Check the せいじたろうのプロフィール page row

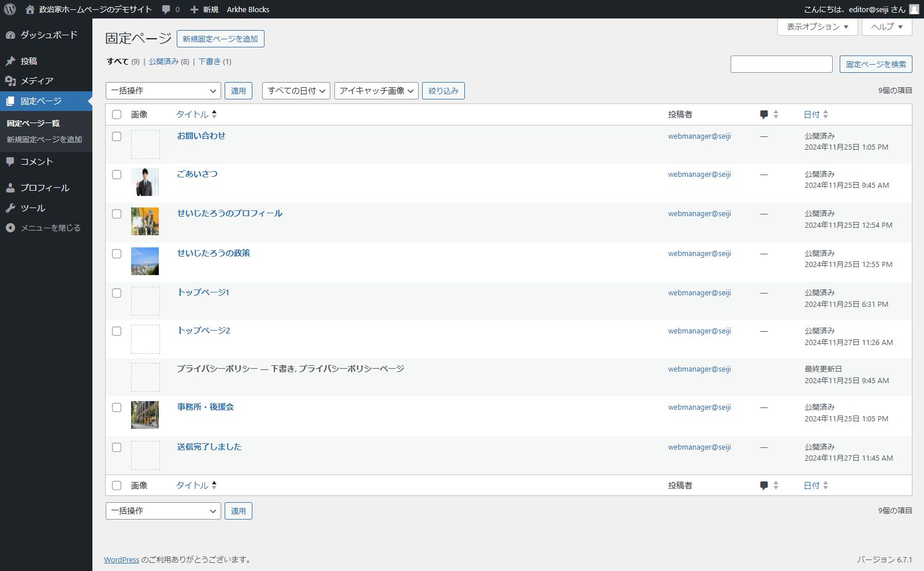[117, 214]
